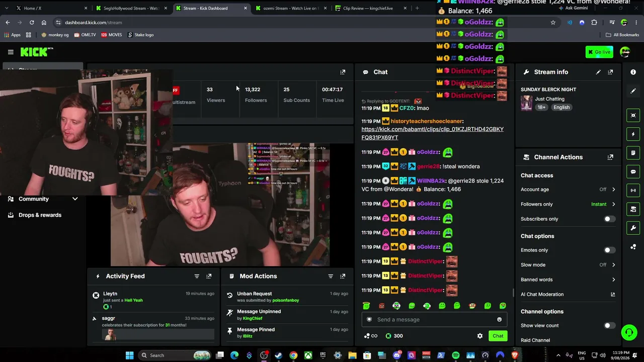
Task: Open MOVIES bookmark
Action: (111, 35)
